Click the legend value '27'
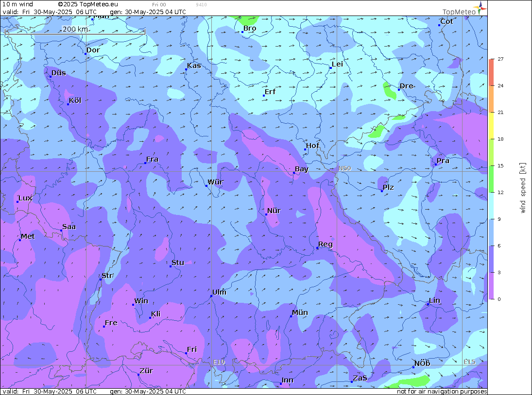The image size is (532, 395). 500,59
